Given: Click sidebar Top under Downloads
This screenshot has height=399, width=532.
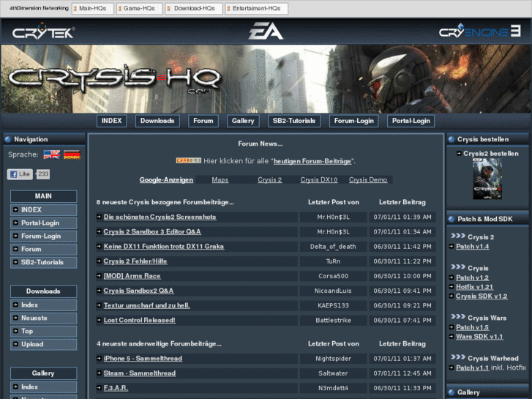Looking at the screenshot, I should click(x=43, y=331).
